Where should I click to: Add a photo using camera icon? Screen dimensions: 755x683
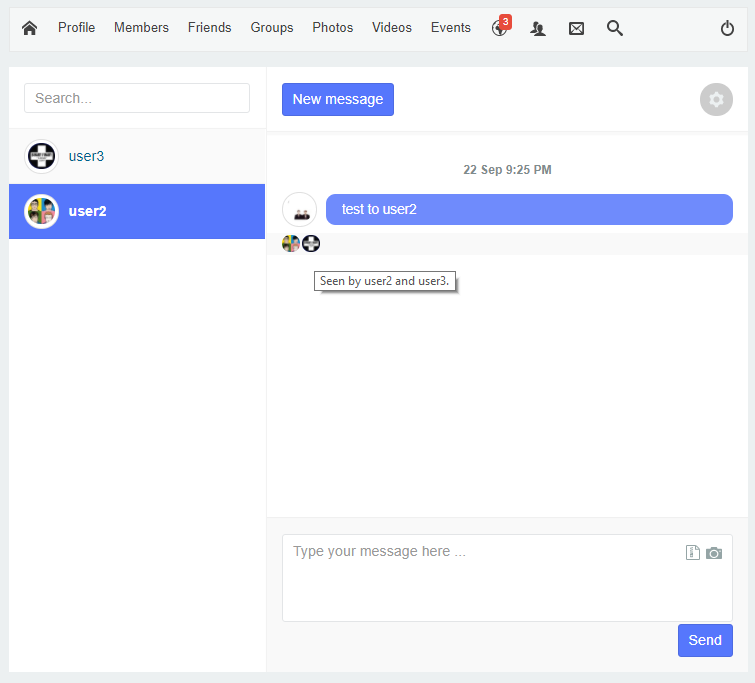tap(714, 553)
